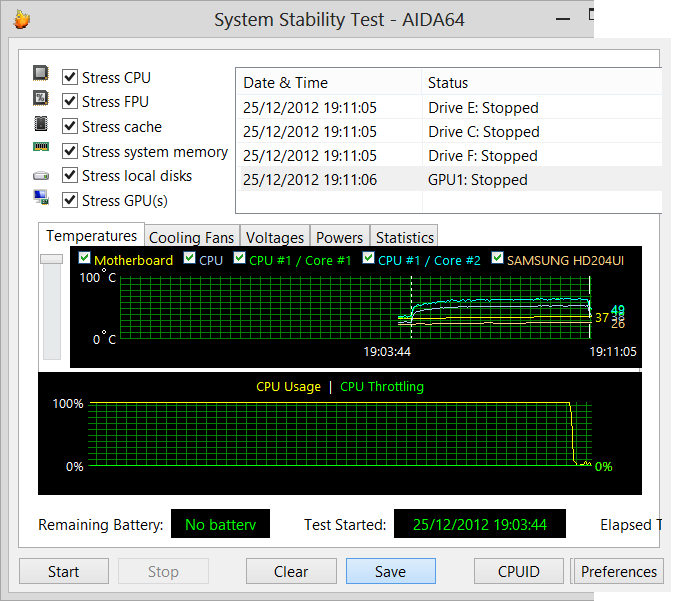680x601 pixels.
Task: Disable the Stress GPU(s) checkbox
Action: point(70,200)
